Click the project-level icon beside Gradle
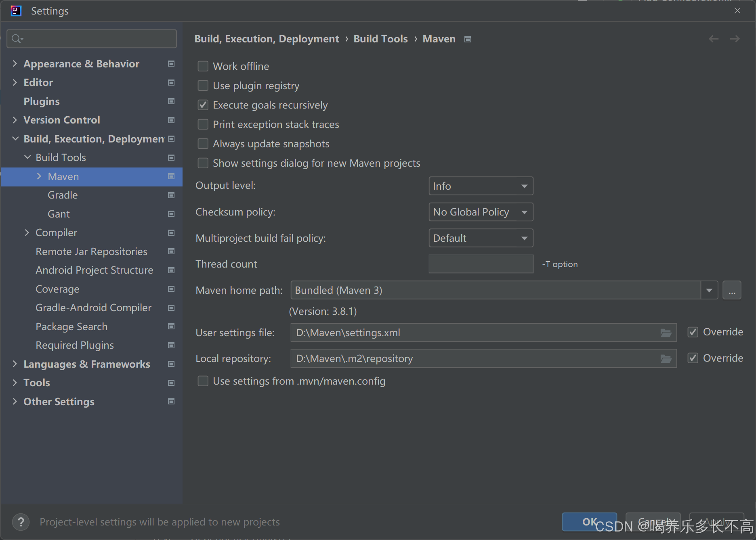The width and height of the screenshot is (756, 540). [171, 195]
